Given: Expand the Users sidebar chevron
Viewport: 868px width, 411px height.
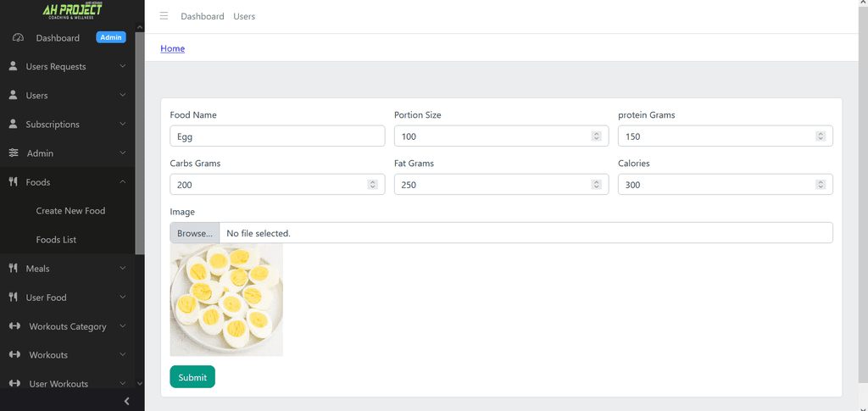Looking at the screenshot, I should (123, 95).
